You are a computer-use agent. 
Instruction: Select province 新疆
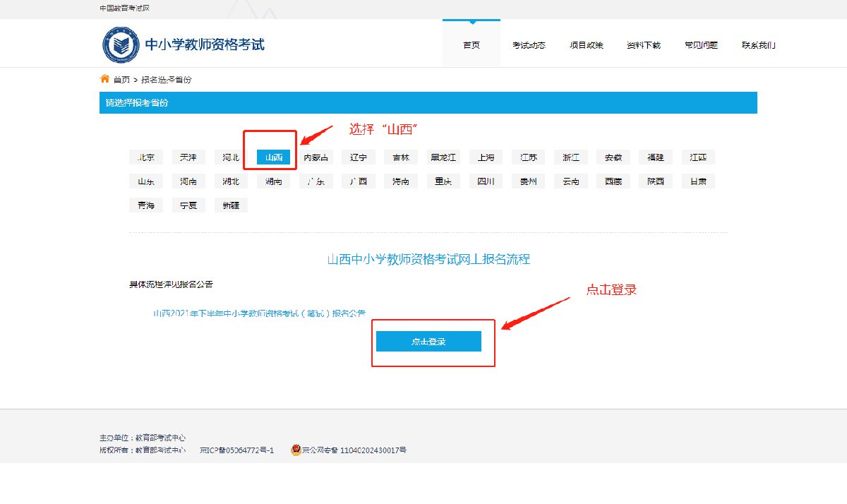[x=231, y=205]
